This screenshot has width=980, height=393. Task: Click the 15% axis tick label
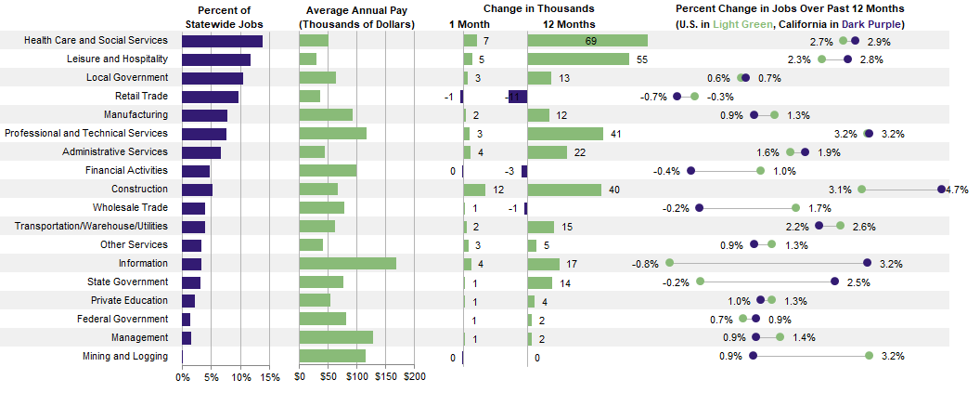point(270,378)
